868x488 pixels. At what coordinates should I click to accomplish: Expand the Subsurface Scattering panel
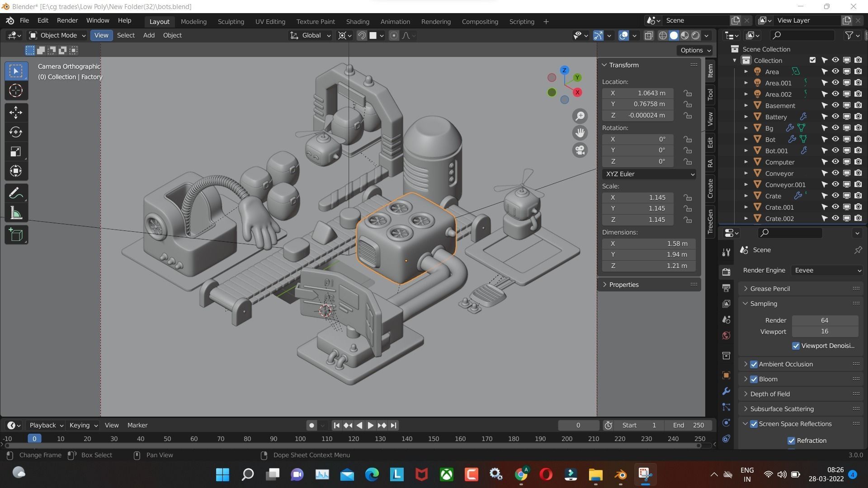point(800,409)
